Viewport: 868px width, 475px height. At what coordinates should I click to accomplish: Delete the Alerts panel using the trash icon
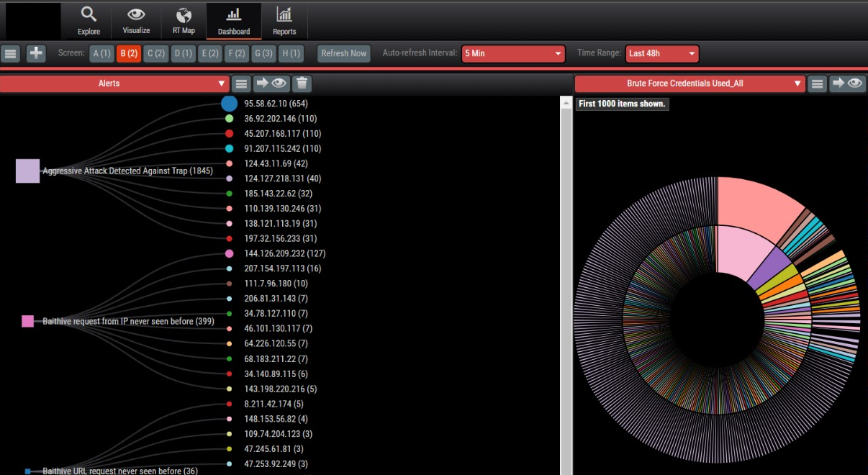point(302,83)
